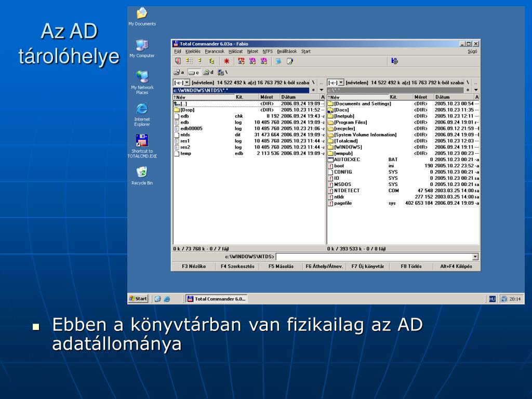Open the Nézet menu

pos(252,51)
